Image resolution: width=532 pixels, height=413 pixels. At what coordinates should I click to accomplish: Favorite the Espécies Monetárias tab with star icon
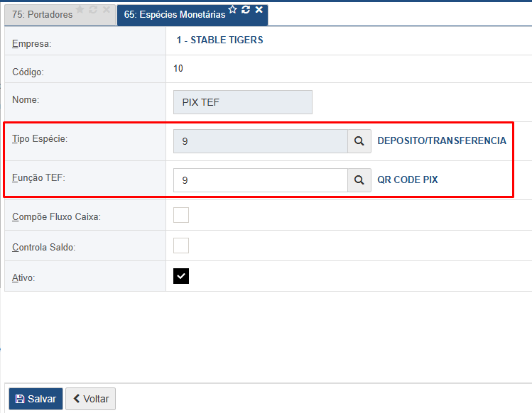tap(232, 9)
